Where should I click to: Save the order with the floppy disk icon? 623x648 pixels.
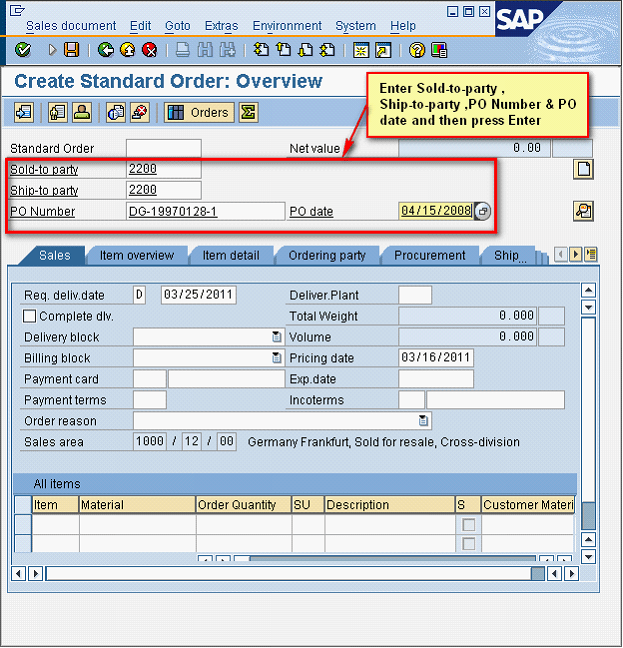tap(71, 50)
